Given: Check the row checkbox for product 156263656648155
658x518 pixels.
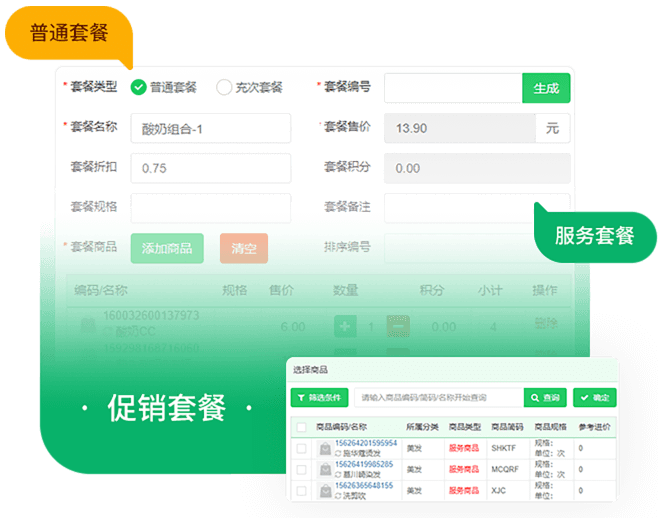Looking at the screenshot, I should [x=301, y=491].
